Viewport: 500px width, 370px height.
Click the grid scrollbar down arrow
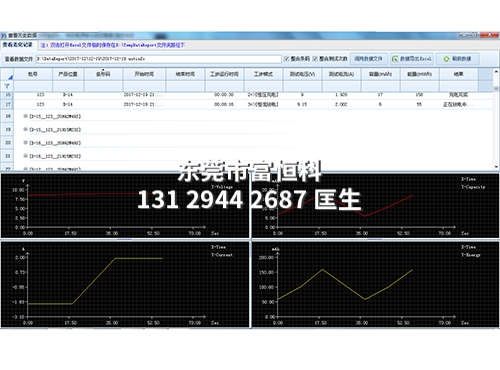click(496, 167)
